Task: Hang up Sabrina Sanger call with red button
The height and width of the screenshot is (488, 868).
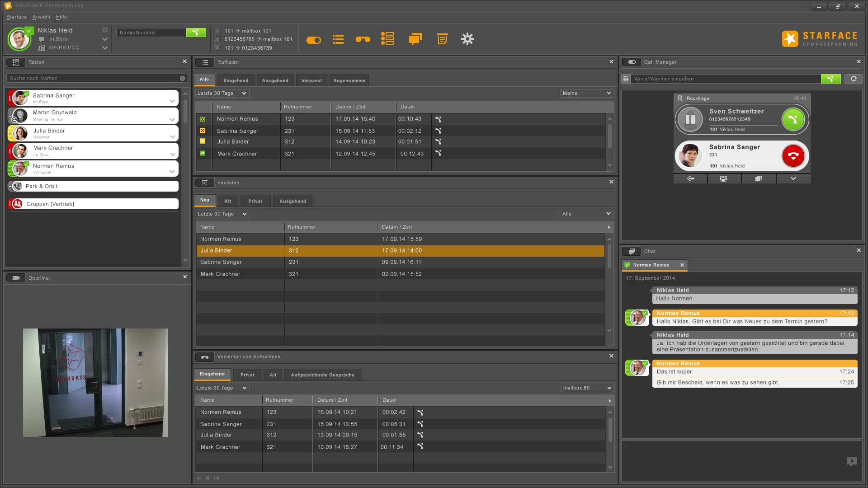Action: 793,156
